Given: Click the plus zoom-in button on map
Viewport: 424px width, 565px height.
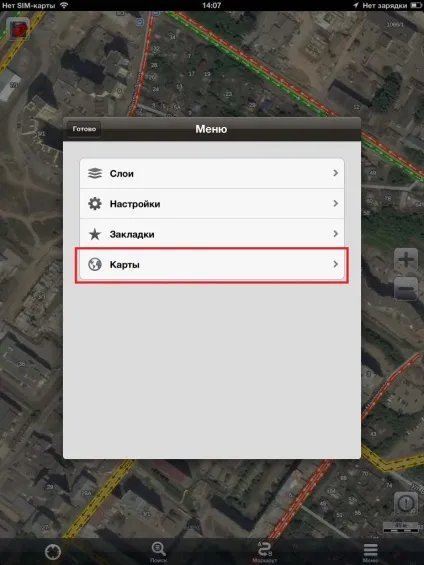Looking at the screenshot, I should [406, 259].
